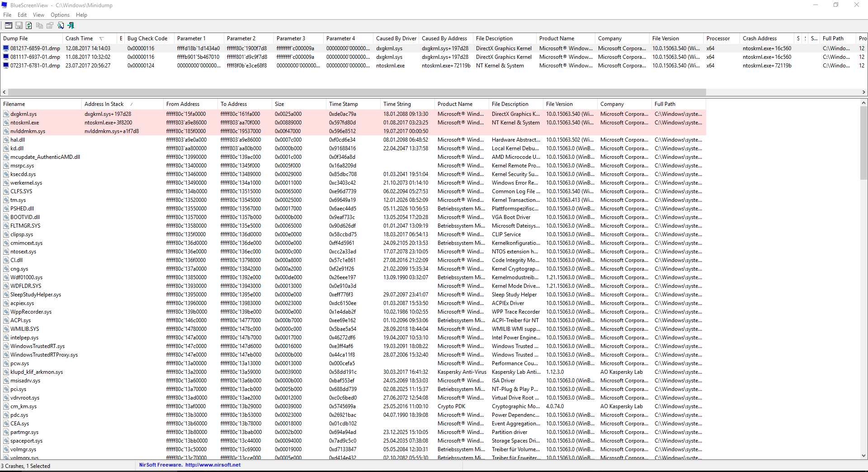
Task: Sort lower pane by Time Stamp header
Action: (353, 104)
